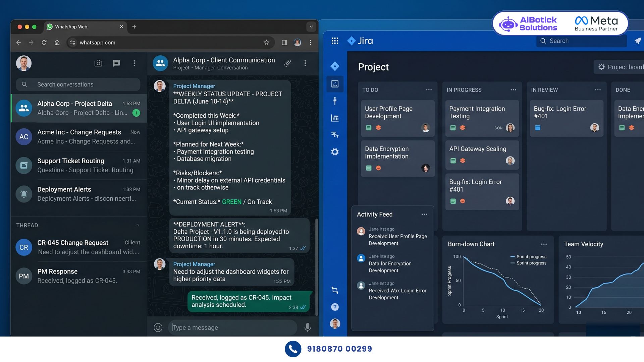Click Project Manager sender name on the weekly status message
The image size is (644, 362).
tap(194, 86)
